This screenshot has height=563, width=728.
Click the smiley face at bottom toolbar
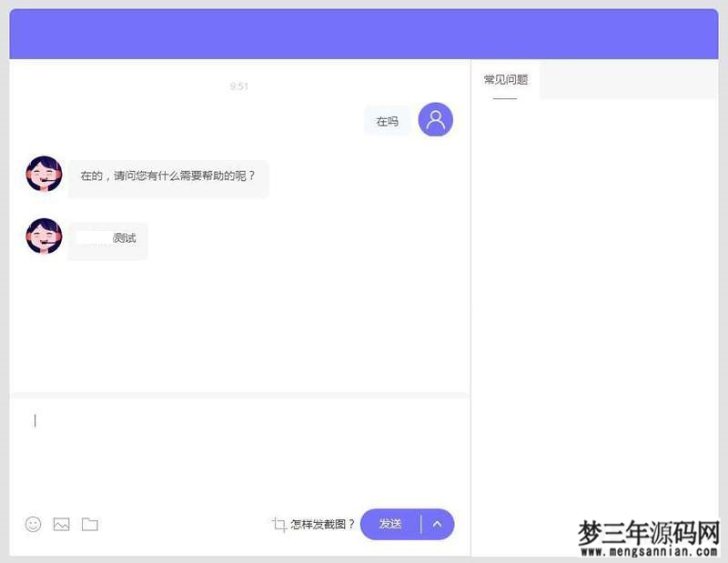(x=33, y=525)
